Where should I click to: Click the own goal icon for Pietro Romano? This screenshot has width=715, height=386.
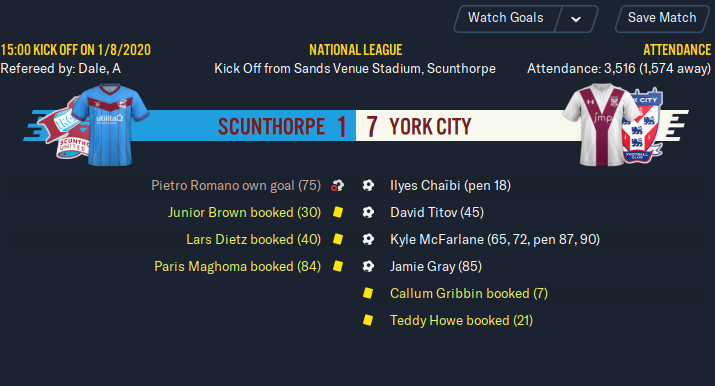(337, 185)
